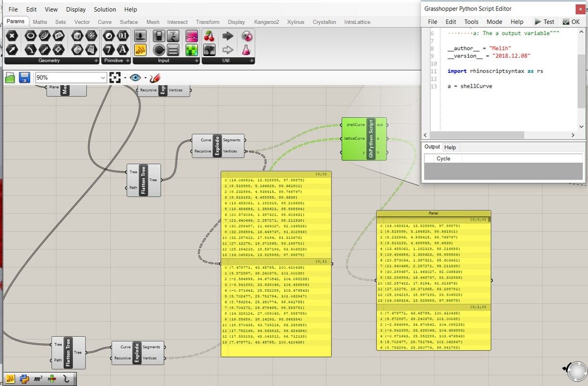This screenshot has width=588, height=386.
Task: Activate the red sketch pencil tool
Action: [155, 77]
